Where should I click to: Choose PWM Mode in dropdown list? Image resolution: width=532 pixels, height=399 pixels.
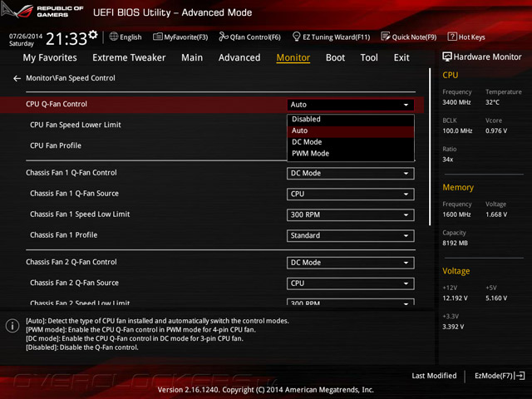click(351, 154)
